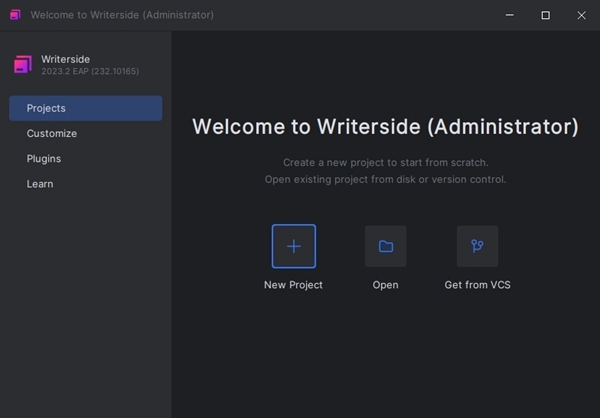Go to the Learn section
600x418 pixels.
[x=40, y=184]
